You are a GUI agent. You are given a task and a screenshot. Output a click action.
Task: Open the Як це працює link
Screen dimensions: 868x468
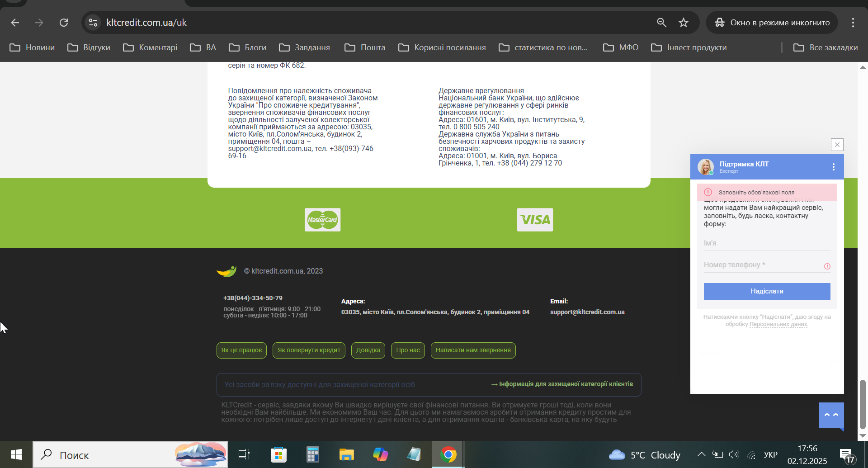coord(241,350)
